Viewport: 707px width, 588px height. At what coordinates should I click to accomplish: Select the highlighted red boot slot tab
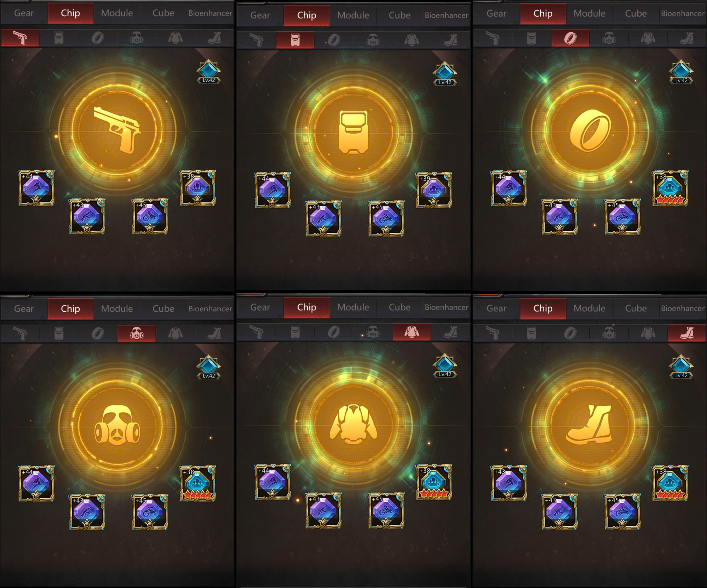pyautogui.click(x=687, y=333)
